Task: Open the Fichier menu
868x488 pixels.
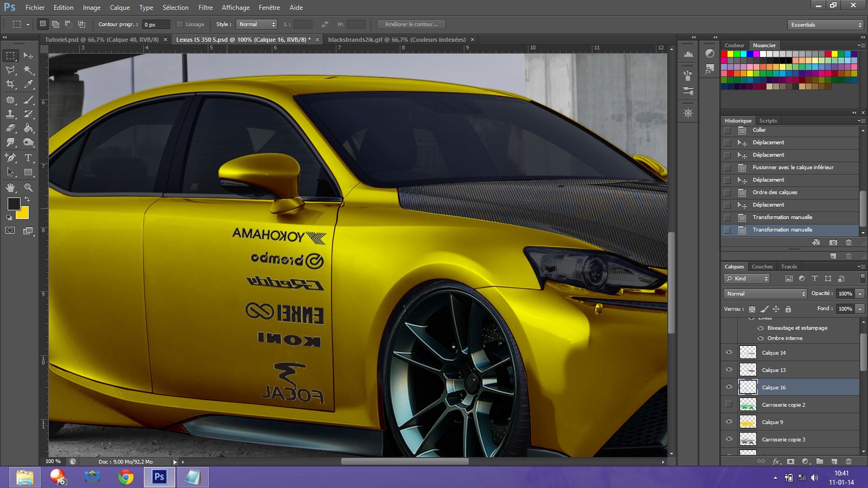Action: [x=35, y=8]
